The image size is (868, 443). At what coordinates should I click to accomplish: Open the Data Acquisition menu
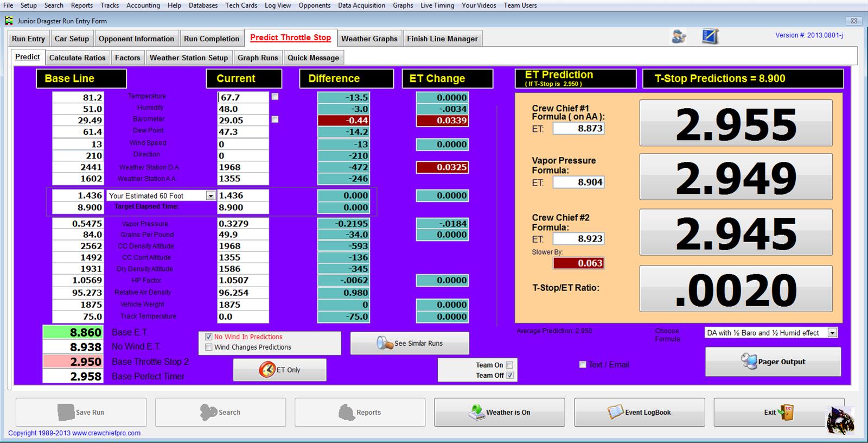(x=361, y=5)
